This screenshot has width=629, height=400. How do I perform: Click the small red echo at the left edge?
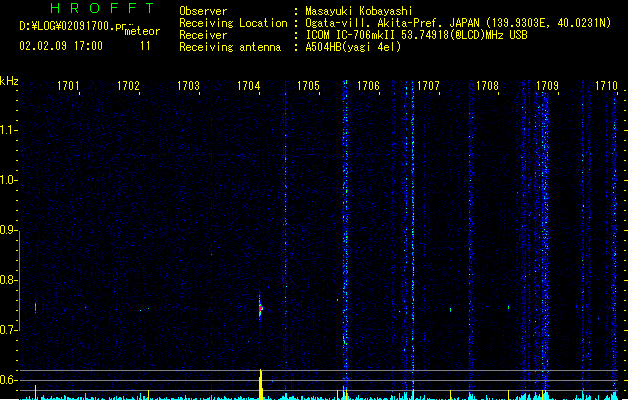[x=36, y=308]
